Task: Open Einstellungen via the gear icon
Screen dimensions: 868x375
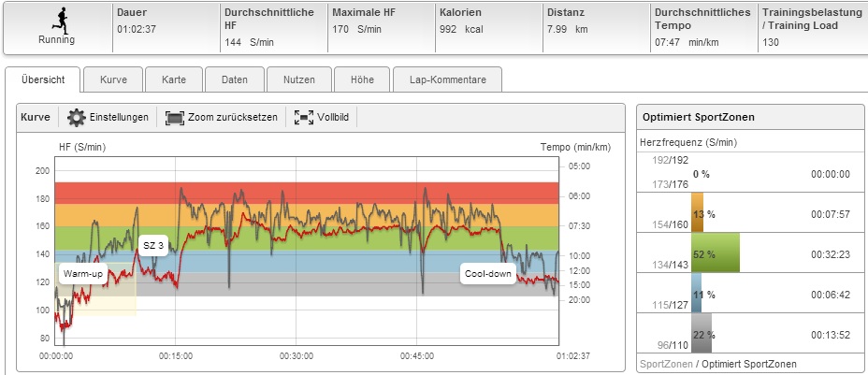Action: [x=77, y=118]
